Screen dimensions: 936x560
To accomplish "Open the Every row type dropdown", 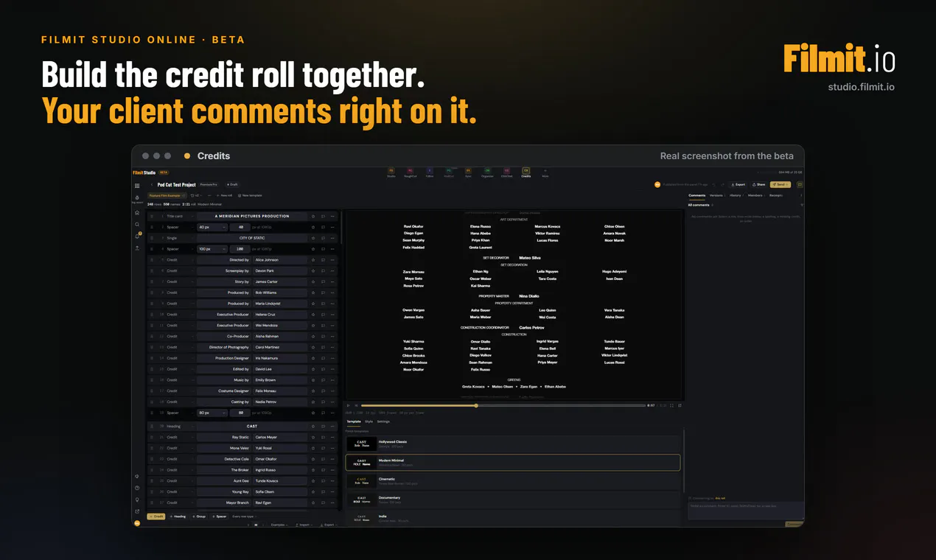I will [242, 517].
